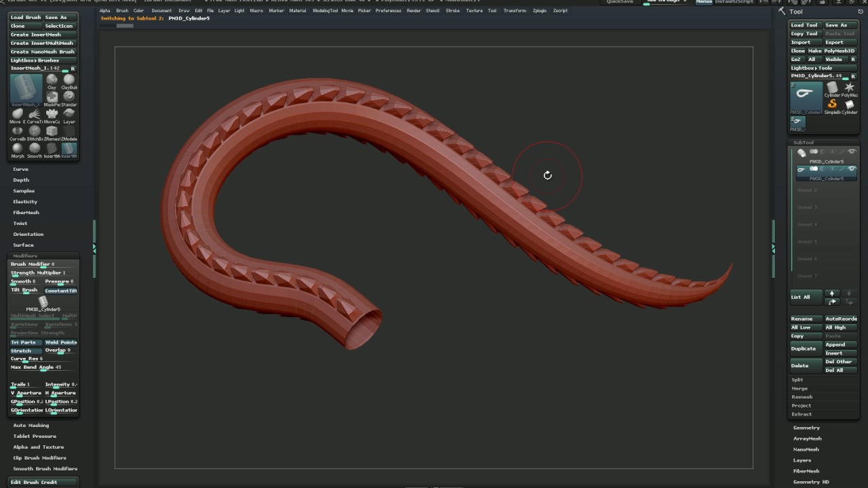The height and width of the screenshot is (488, 868).
Task: Open the Stroke menu
Action: point(452,11)
